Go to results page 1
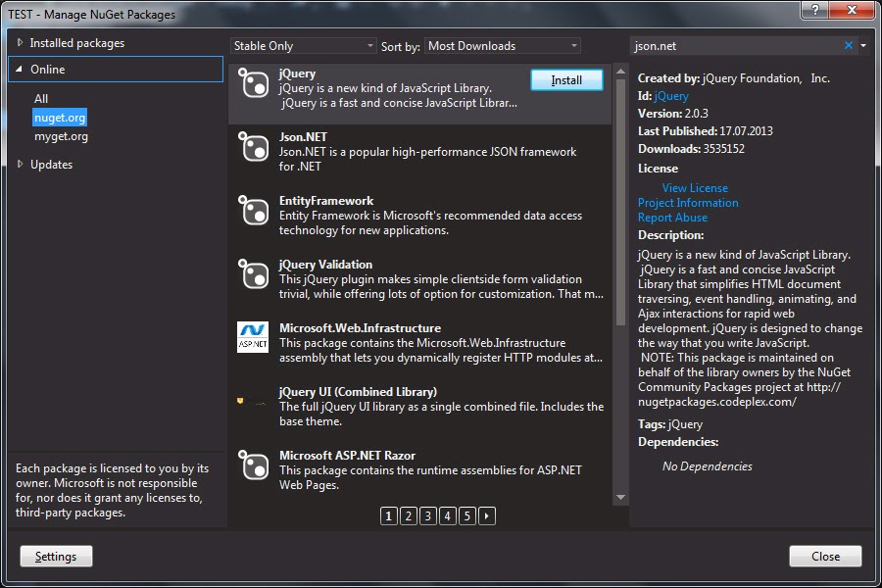The width and height of the screenshot is (882, 588). pyautogui.click(x=389, y=515)
